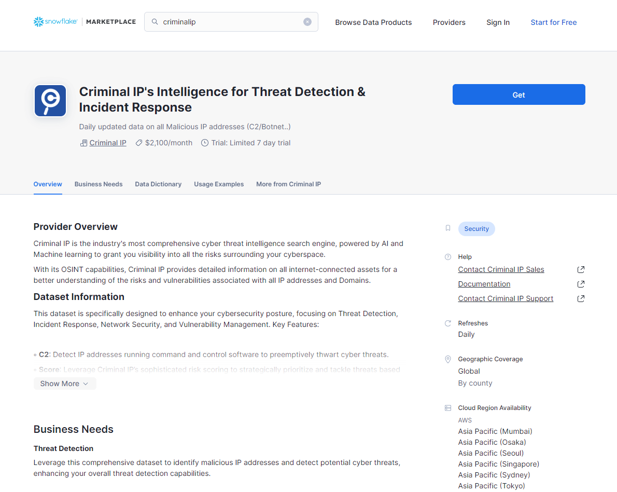
Task: Click Asia Pacific (Singapore) region
Action: (499, 464)
